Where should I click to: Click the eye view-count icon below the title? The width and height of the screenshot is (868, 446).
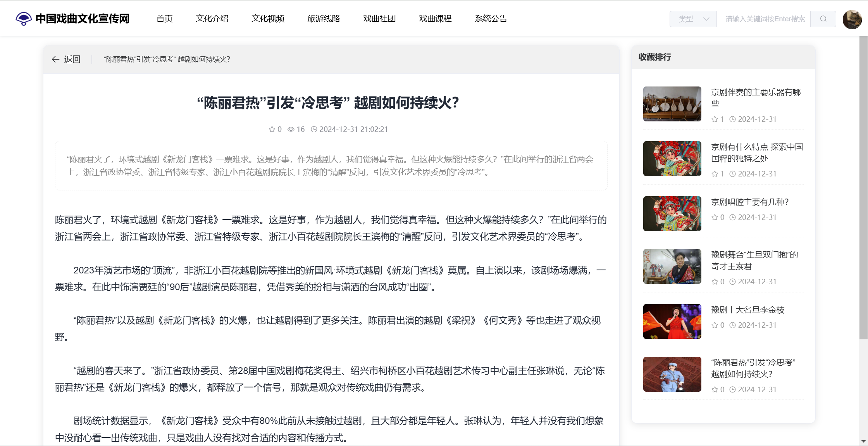point(291,130)
